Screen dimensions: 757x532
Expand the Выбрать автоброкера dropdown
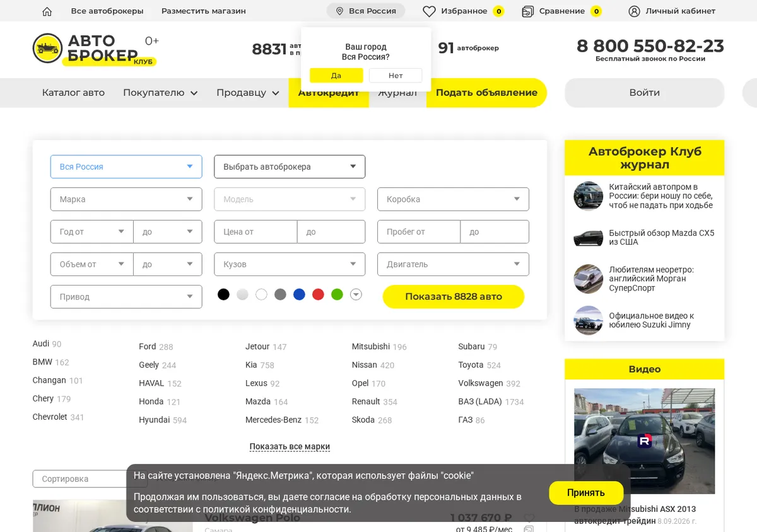point(290,167)
